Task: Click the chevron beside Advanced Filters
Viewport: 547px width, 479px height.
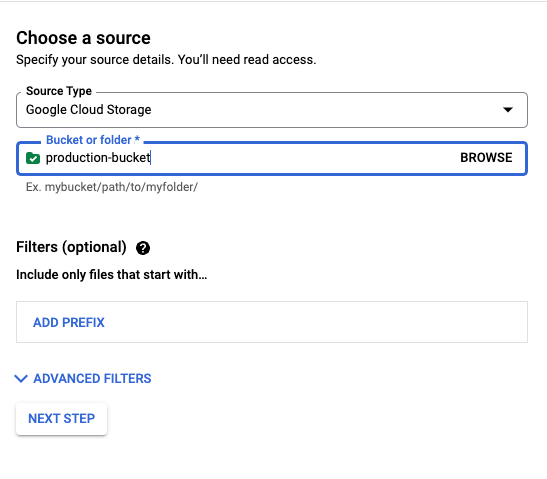Action: (21, 379)
